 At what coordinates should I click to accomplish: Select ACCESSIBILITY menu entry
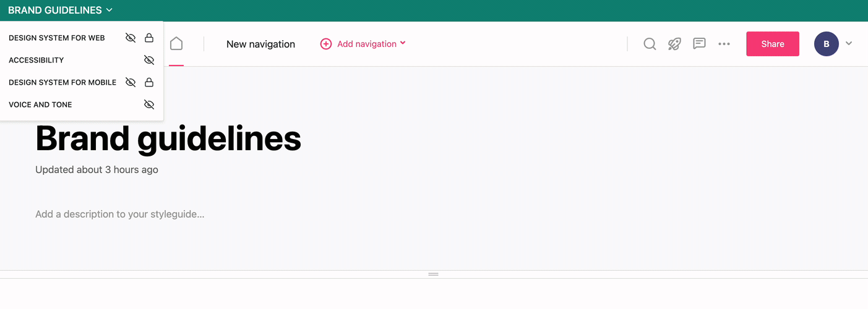[x=37, y=60]
